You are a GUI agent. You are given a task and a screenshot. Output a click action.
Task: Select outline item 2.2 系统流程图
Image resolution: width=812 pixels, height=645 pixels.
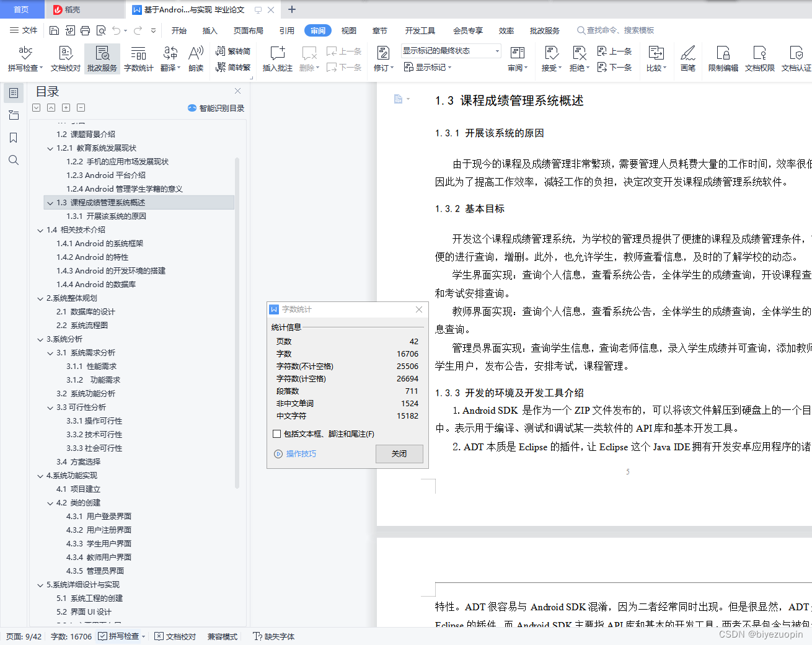pyautogui.click(x=82, y=326)
